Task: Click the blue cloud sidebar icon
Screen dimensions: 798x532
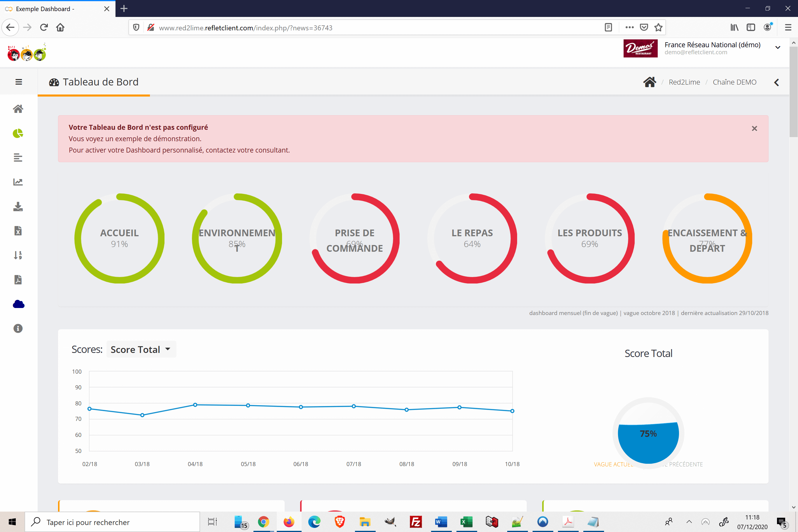Action: click(18, 304)
